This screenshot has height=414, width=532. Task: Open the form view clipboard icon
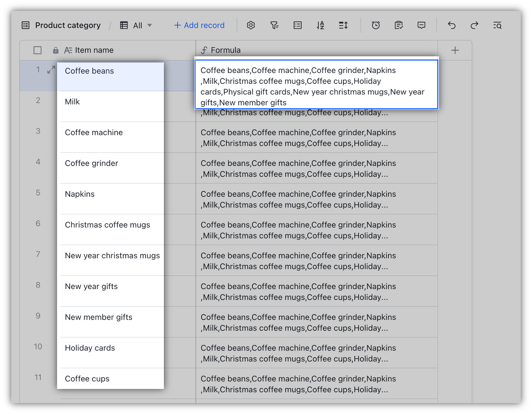coord(399,25)
